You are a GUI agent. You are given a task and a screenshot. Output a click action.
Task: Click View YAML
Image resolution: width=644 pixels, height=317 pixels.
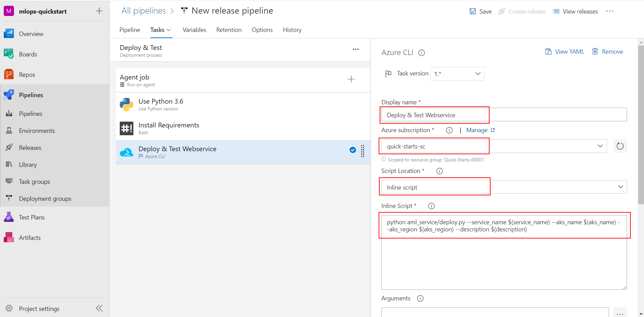point(564,52)
